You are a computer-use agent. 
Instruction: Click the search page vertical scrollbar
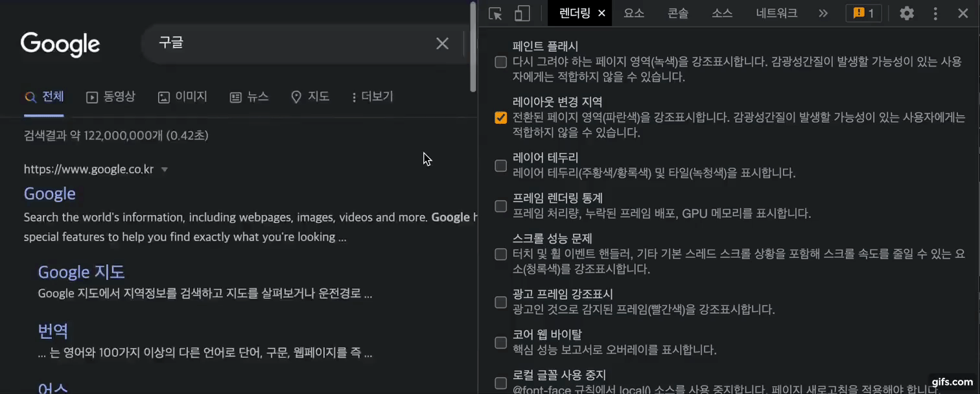pyautogui.click(x=473, y=47)
